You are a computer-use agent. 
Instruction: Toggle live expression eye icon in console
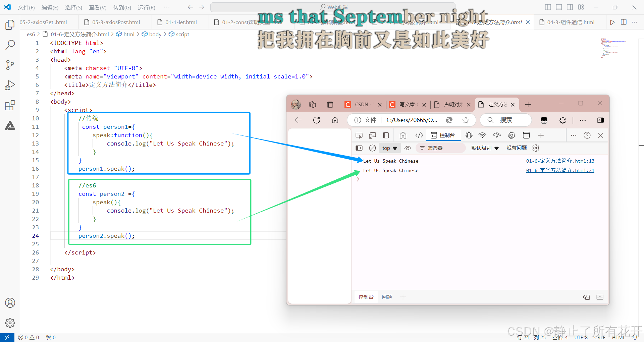tap(408, 148)
